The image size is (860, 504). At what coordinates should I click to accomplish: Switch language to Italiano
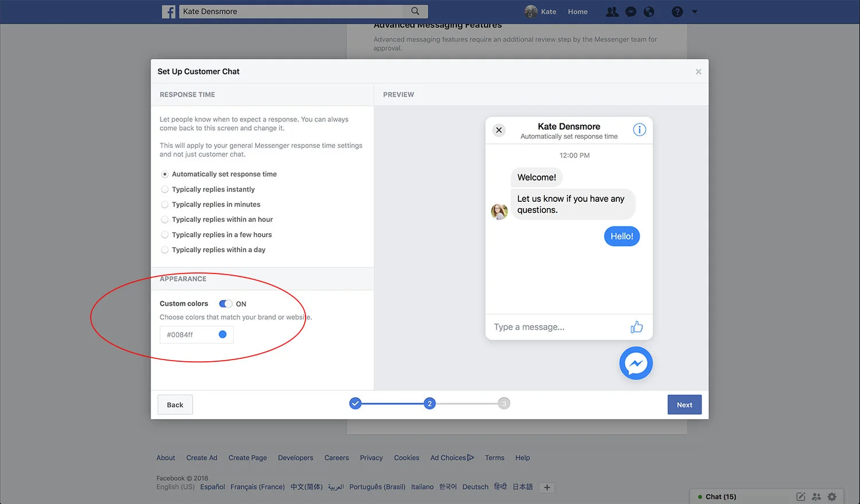click(422, 487)
